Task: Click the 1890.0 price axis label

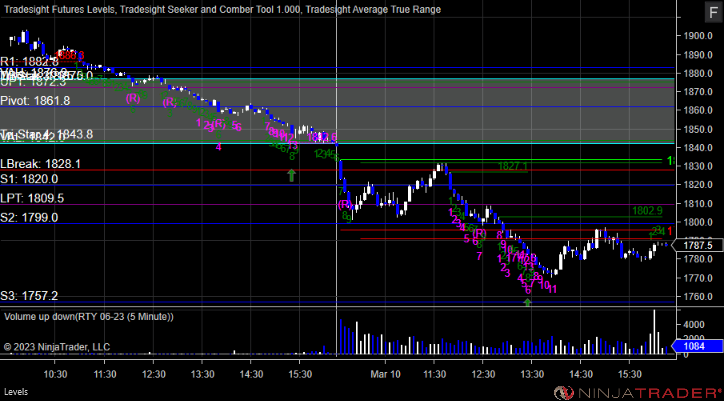Action: click(x=697, y=55)
